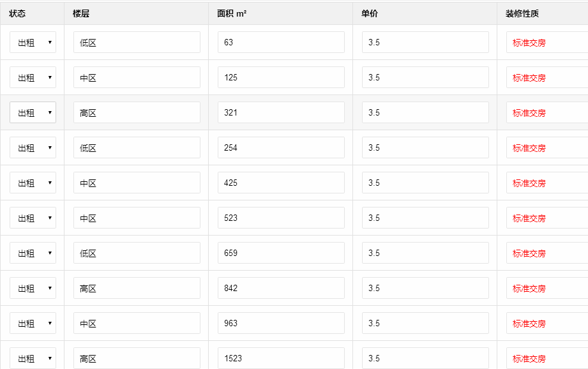Expand status dropdown in the 321 area row
This screenshot has height=369, width=588.
(33, 113)
